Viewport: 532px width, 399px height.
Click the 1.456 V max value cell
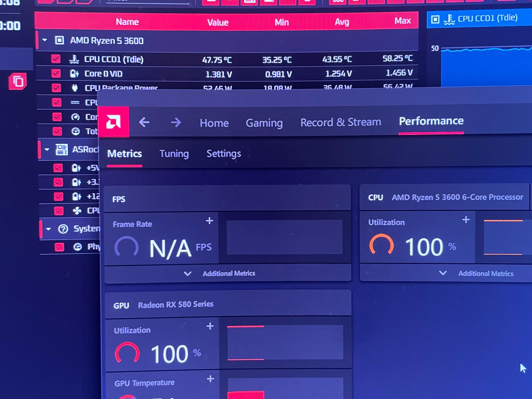(x=399, y=73)
